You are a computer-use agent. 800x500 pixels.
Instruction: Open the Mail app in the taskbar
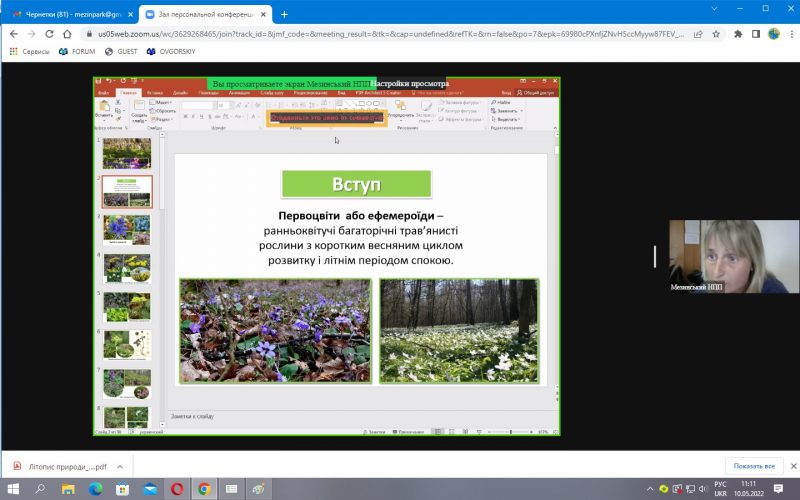[x=150, y=489]
